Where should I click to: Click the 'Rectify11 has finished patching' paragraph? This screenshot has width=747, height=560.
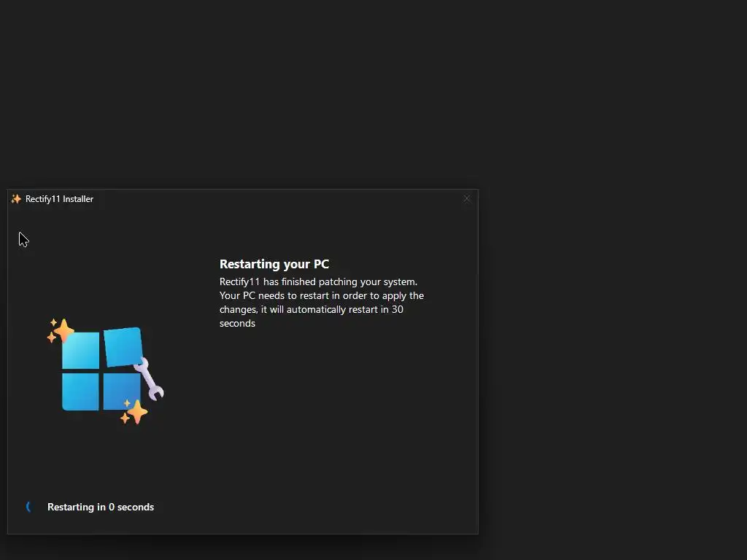[x=322, y=303]
